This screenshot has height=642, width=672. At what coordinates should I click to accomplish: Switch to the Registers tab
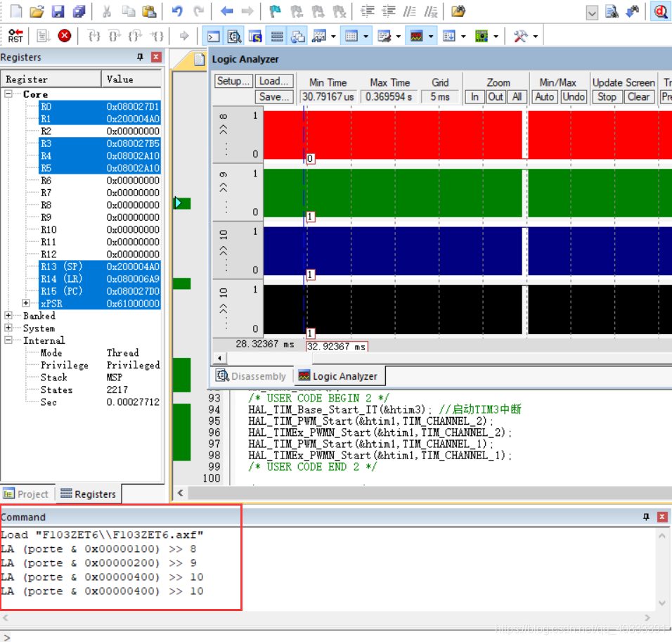point(89,494)
